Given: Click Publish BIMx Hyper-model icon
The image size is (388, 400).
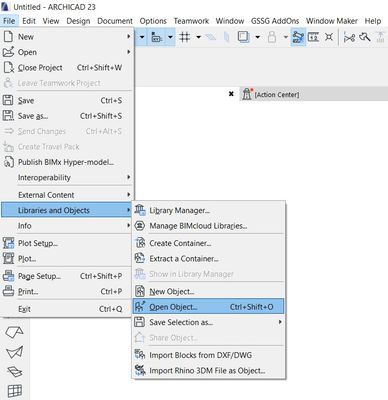Looking at the screenshot, I should coord(8,162).
